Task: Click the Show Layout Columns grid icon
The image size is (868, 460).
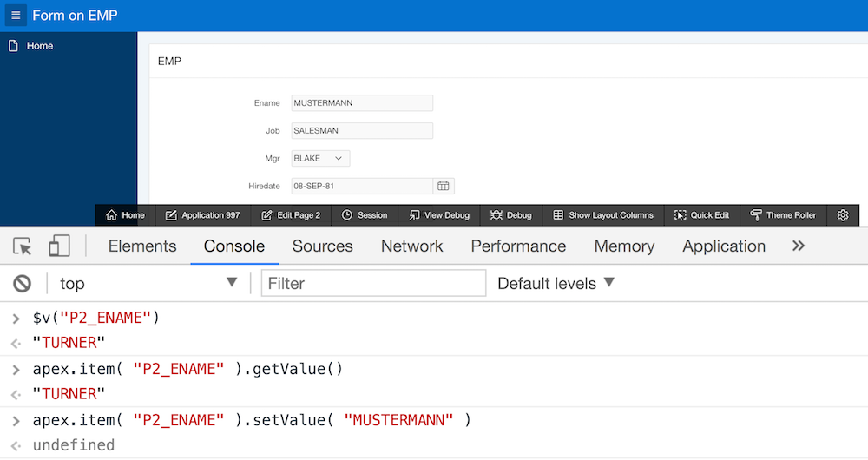Action: [x=558, y=214]
